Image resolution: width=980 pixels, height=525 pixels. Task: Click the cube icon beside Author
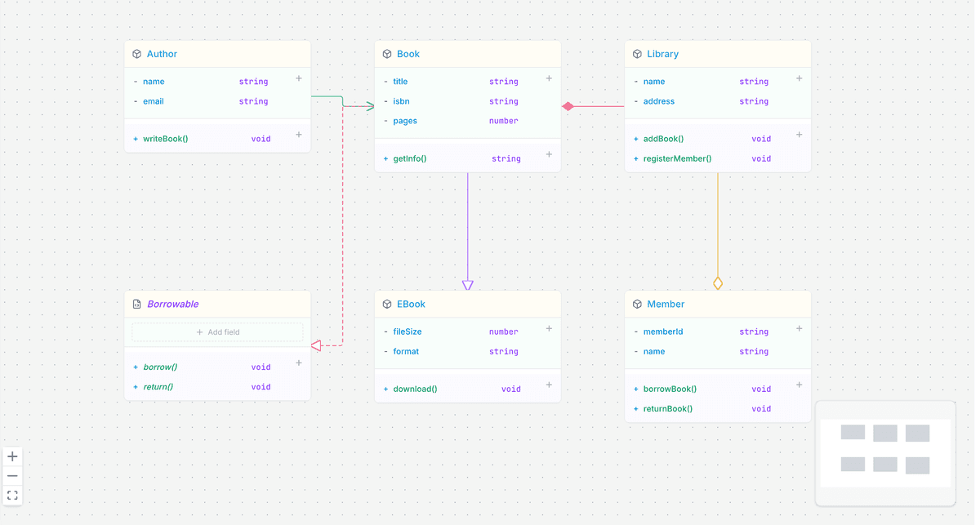[x=136, y=54]
